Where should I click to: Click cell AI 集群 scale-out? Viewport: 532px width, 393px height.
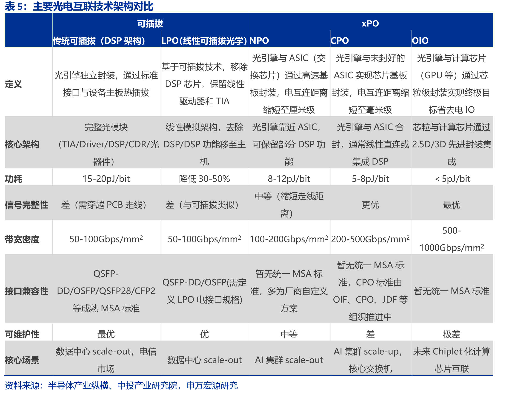(x=289, y=360)
